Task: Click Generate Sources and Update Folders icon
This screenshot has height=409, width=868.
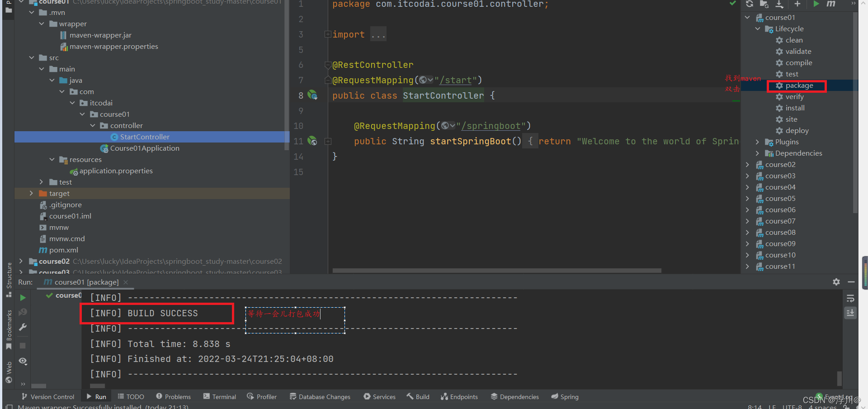Action: pyautogui.click(x=764, y=4)
